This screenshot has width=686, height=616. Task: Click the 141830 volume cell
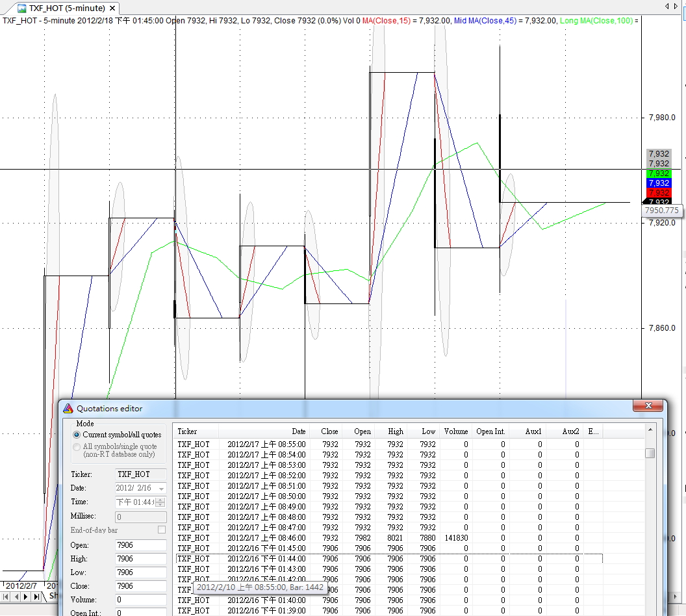[456, 537]
